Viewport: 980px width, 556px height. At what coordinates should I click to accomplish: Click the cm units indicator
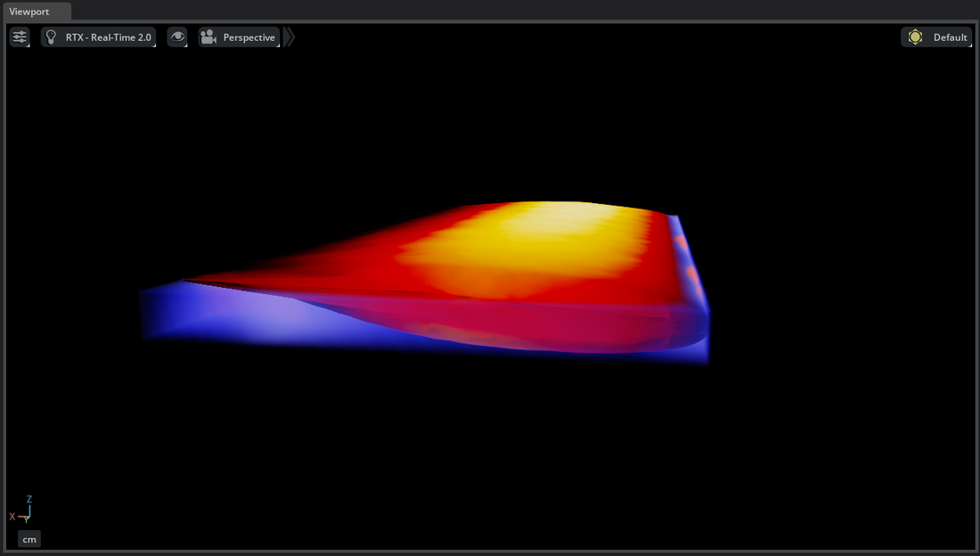pos(29,539)
